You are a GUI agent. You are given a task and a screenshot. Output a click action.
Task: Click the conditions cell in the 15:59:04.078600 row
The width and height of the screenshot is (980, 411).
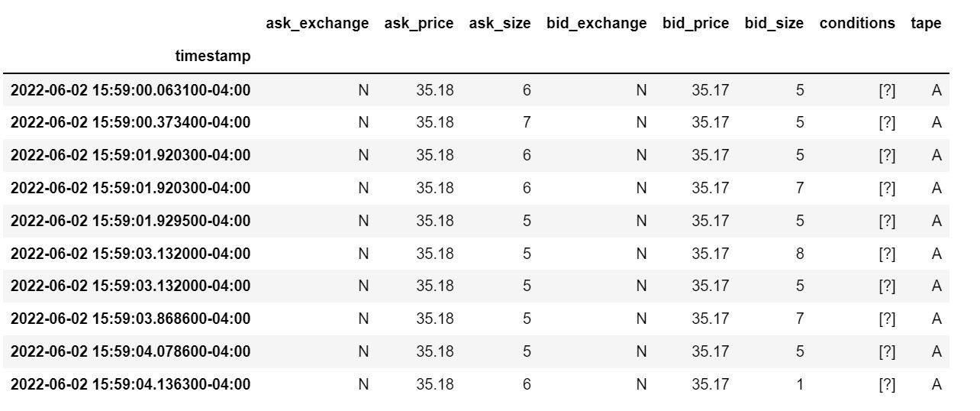point(886,351)
